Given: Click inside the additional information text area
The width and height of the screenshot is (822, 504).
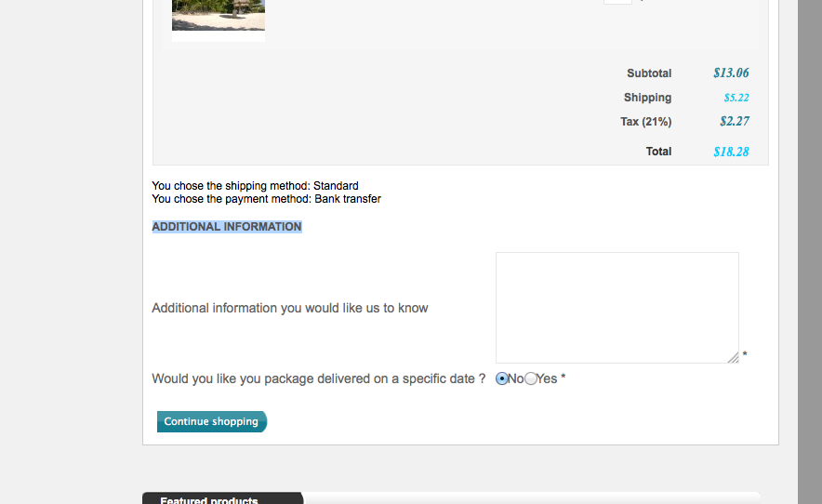Looking at the screenshot, I should (x=616, y=307).
